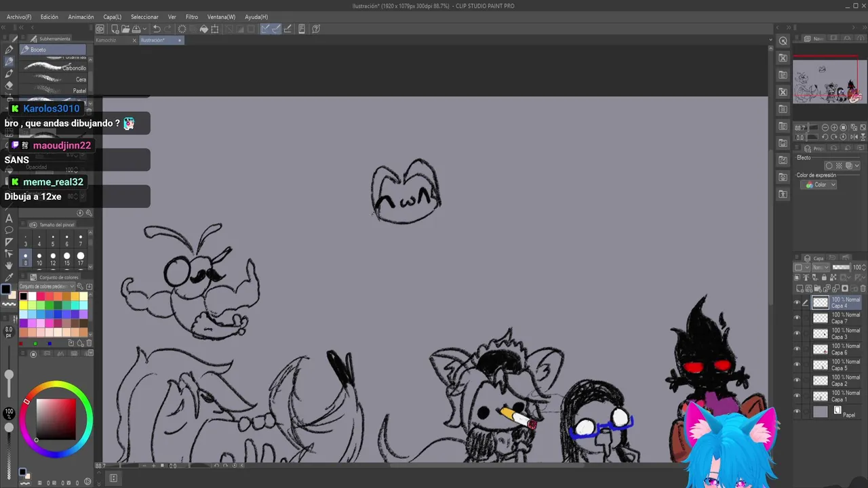The height and width of the screenshot is (488, 868).
Task: Open the save options dropdown arrow
Action: click(144, 28)
